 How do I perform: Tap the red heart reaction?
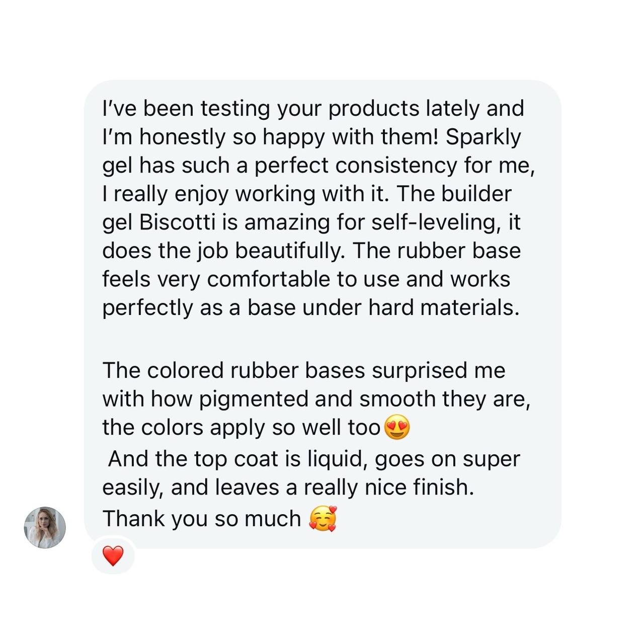point(113,556)
